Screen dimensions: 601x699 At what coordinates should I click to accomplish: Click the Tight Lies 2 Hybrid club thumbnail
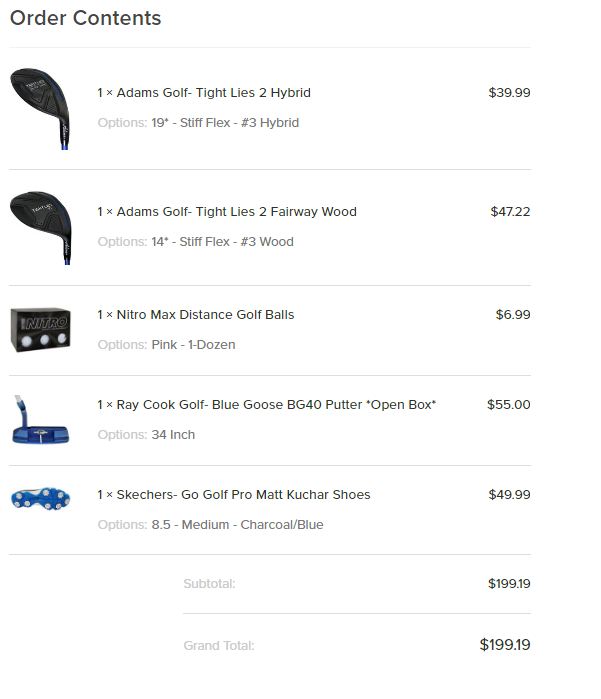tap(41, 108)
